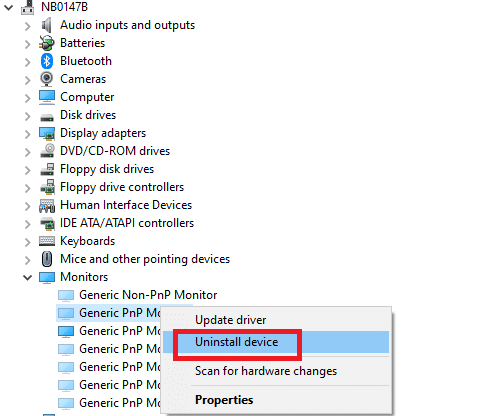
Task: Expand the Audio inputs and outputs node
Action: click(27, 26)
